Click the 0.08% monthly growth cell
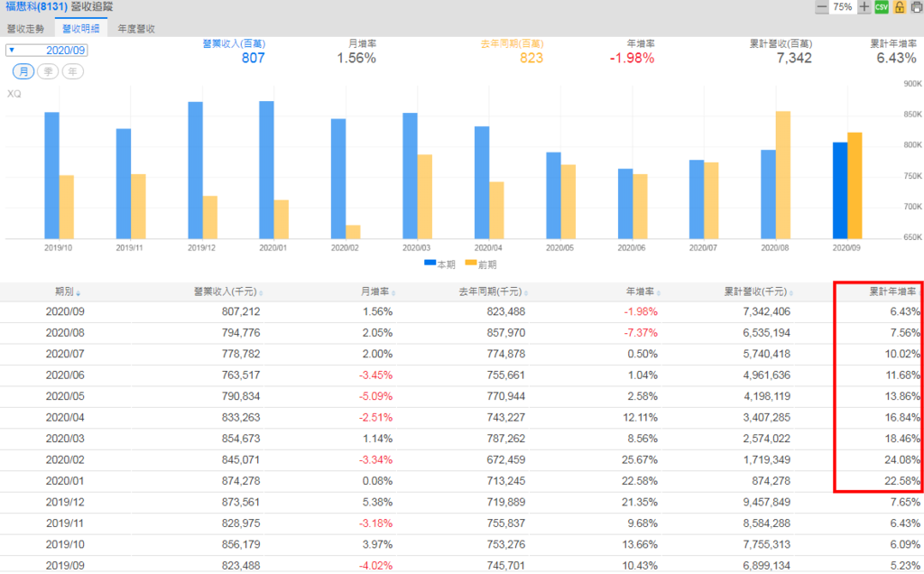Image resolution: width=924 pixels, height=574 pixels. coord(378,481)
